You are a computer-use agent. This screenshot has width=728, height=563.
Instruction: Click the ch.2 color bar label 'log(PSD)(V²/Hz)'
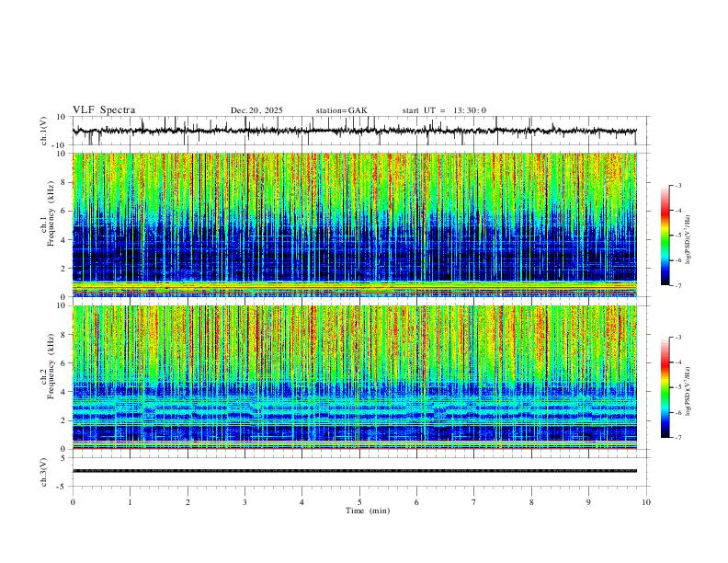tap(688, 392)
